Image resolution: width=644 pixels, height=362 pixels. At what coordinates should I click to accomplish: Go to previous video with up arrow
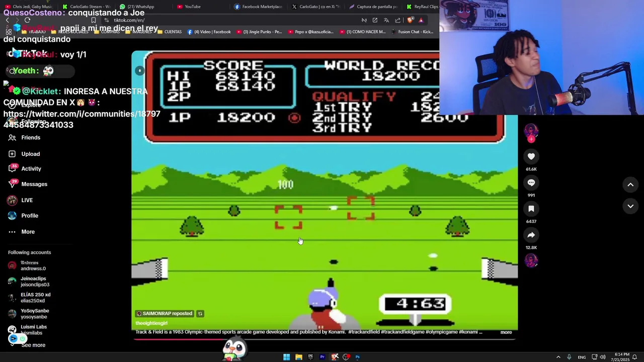630,185
